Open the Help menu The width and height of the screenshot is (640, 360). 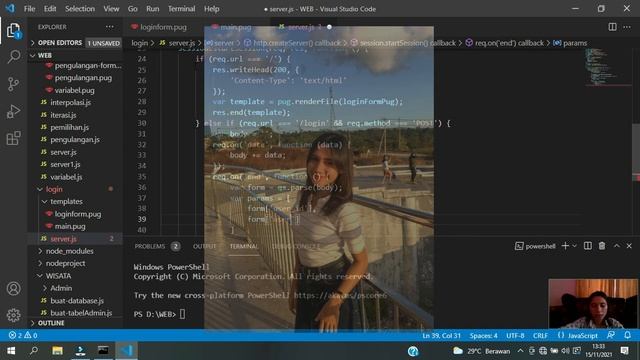211,9
